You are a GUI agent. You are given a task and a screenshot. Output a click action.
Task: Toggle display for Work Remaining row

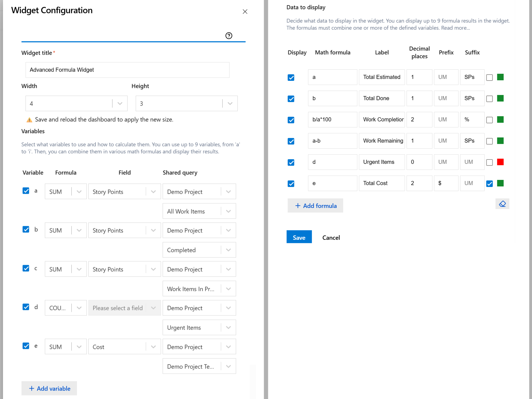[x=291, y=141]
